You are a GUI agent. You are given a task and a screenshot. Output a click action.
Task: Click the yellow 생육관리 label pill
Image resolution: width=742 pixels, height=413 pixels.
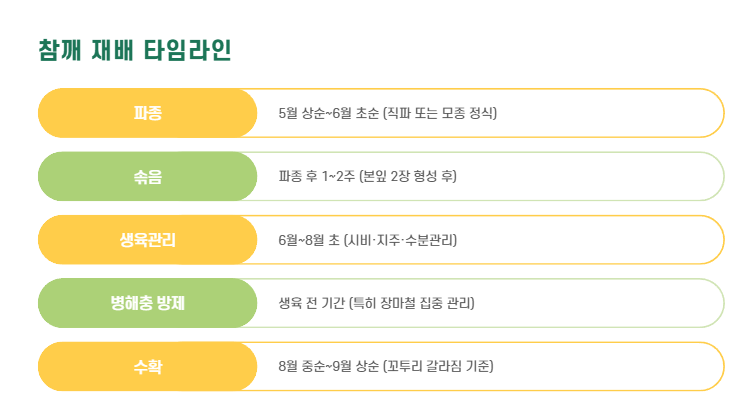(147, 240)
